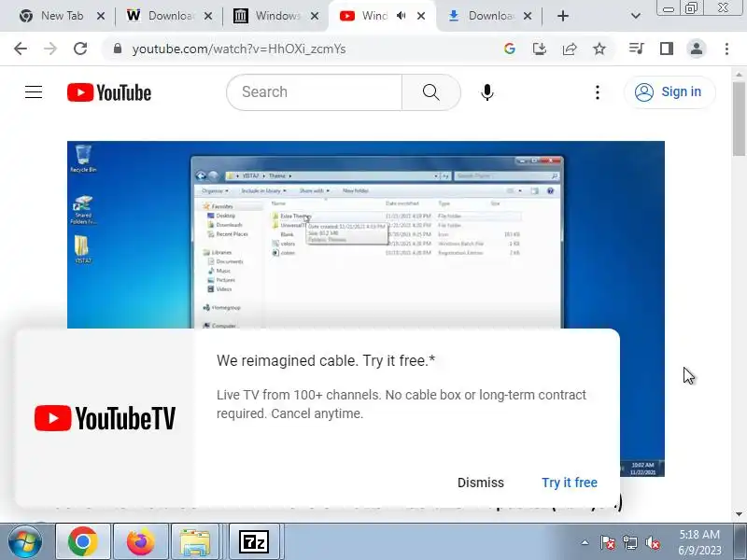Click the network tray icon

coord(629,542)
